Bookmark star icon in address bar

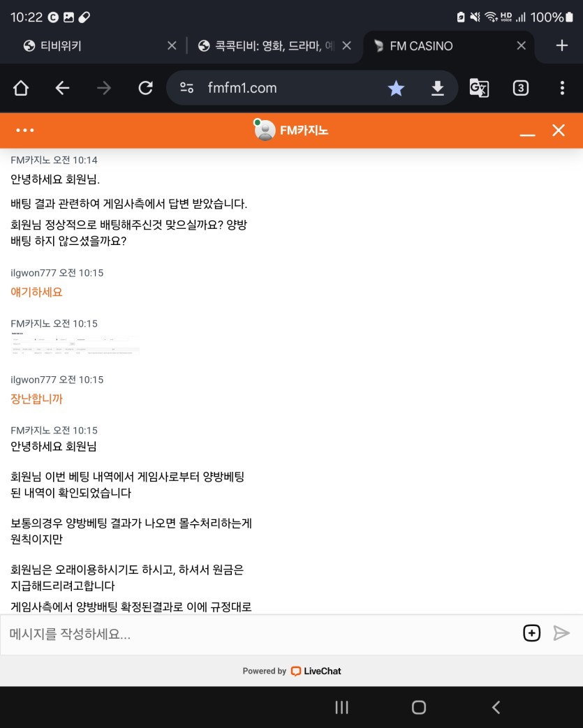[396, 88]
